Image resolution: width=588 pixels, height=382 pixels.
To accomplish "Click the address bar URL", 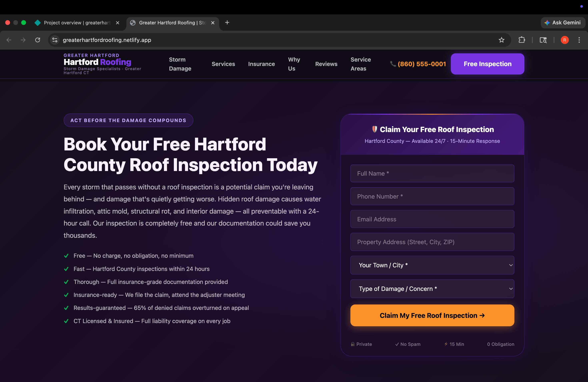I will (x=107, y=40).
